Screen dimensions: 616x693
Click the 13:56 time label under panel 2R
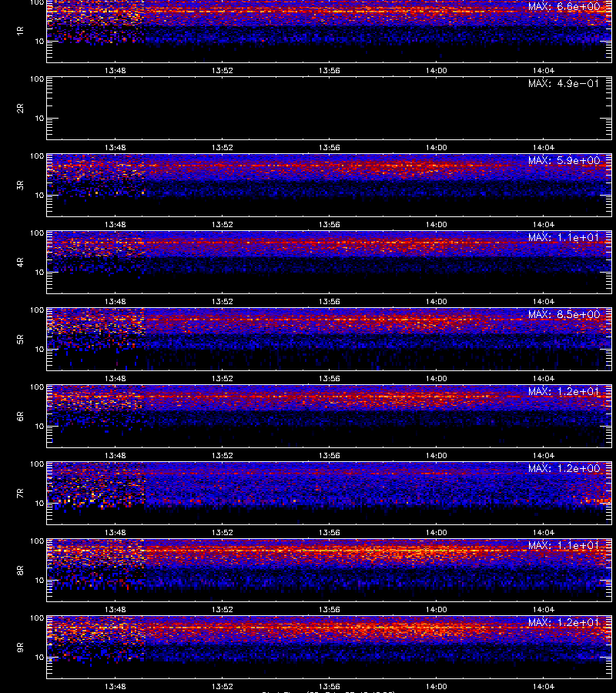click(330, 147)
